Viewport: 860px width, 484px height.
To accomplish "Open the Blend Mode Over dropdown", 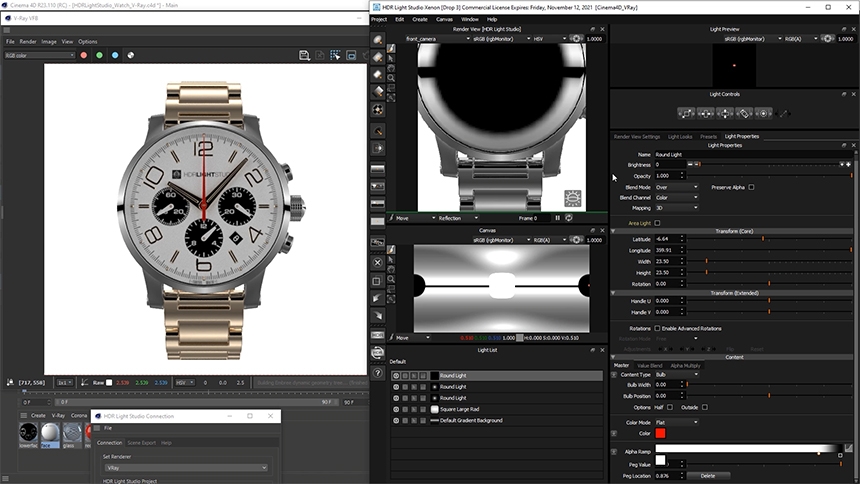I will tap(677, 187).
